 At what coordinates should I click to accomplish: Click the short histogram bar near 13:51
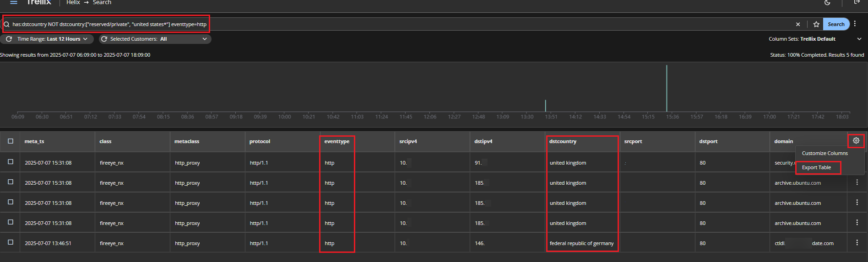(x=545, y=106)
